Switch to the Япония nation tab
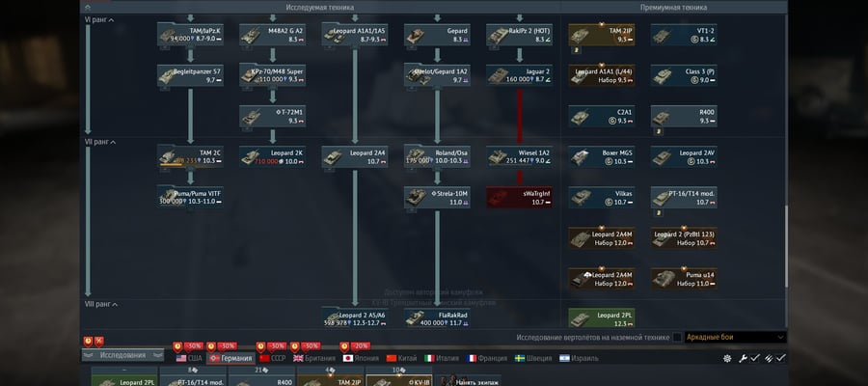868x386 pixels. tap(361, 358)
